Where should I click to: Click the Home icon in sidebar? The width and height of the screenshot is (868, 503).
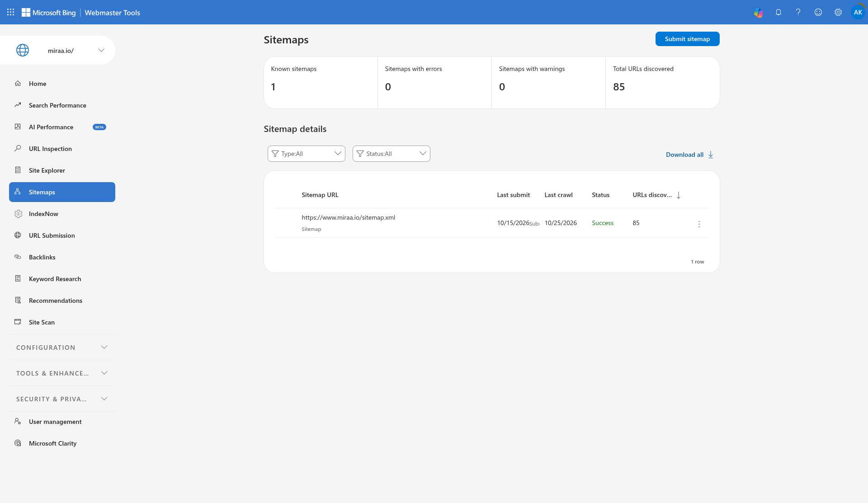18,83
